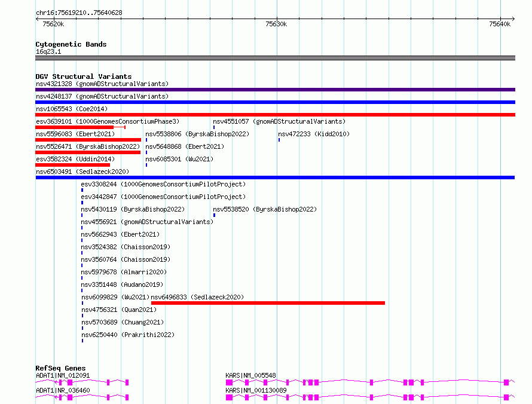Viewport: 532px width, 404px height.
Task: Click the nsv1065543 (Coe2014) red bar
Action: (x=275, y=115)
